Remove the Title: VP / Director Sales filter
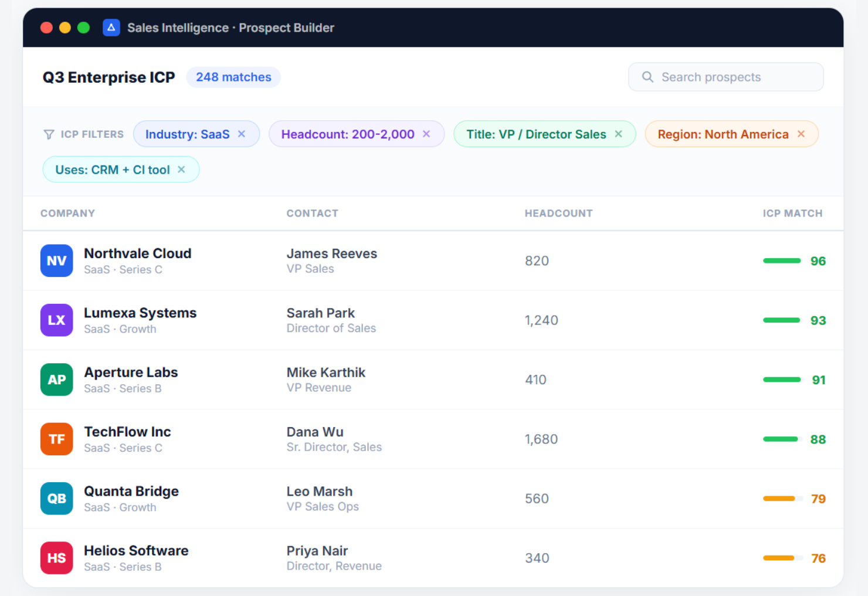This screenshot has height=596, width=868. click(618, 134)
